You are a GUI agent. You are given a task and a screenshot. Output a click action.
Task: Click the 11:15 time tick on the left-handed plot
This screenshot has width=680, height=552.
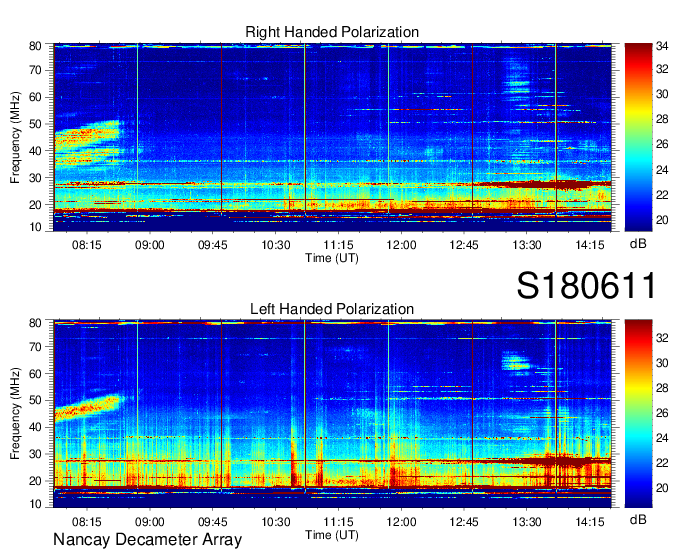(x=338, y=522)
